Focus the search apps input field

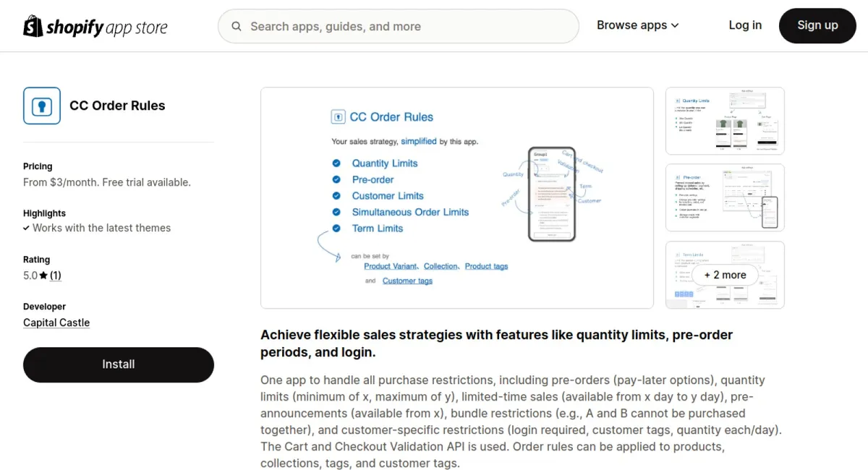tap(399, 26)
